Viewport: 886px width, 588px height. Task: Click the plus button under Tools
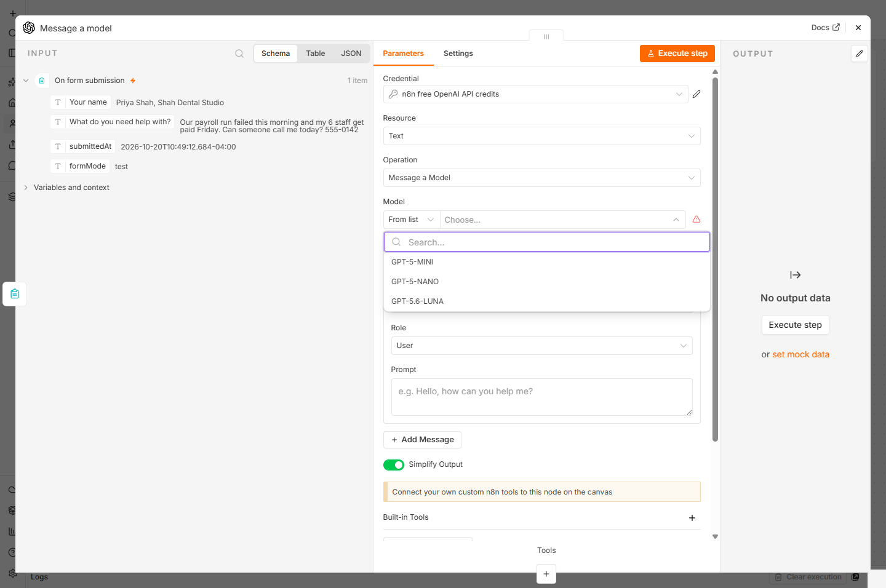(546, 574)
